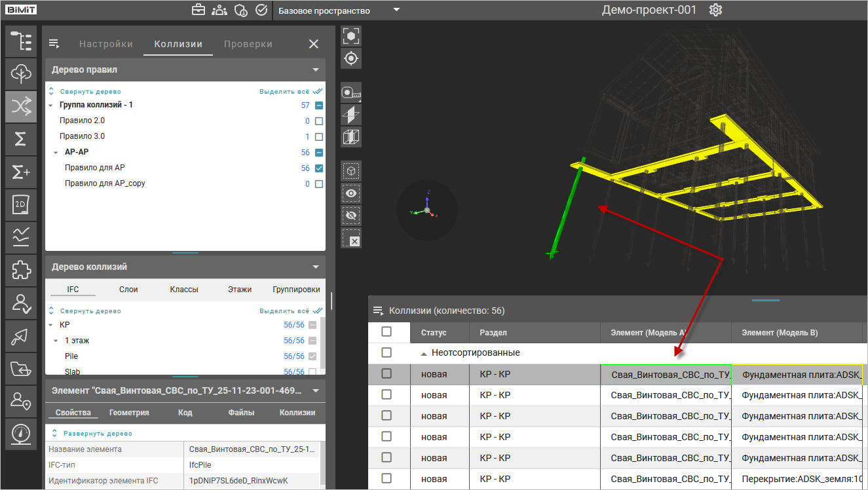
Task: Uncheck the Правило для АР checkbox
Action: [x=319, y=168]
